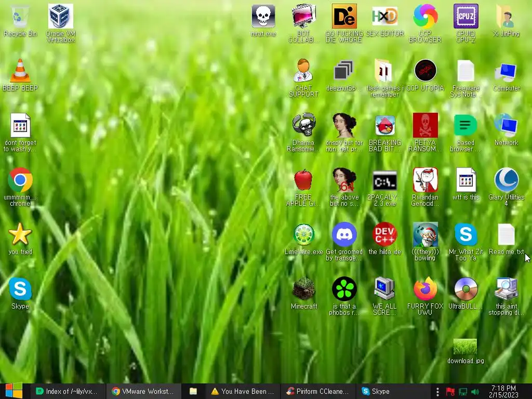Open the Minecraft grass block icon
The height and width of the screenshot is (399, 532).
tap(303, 289)
